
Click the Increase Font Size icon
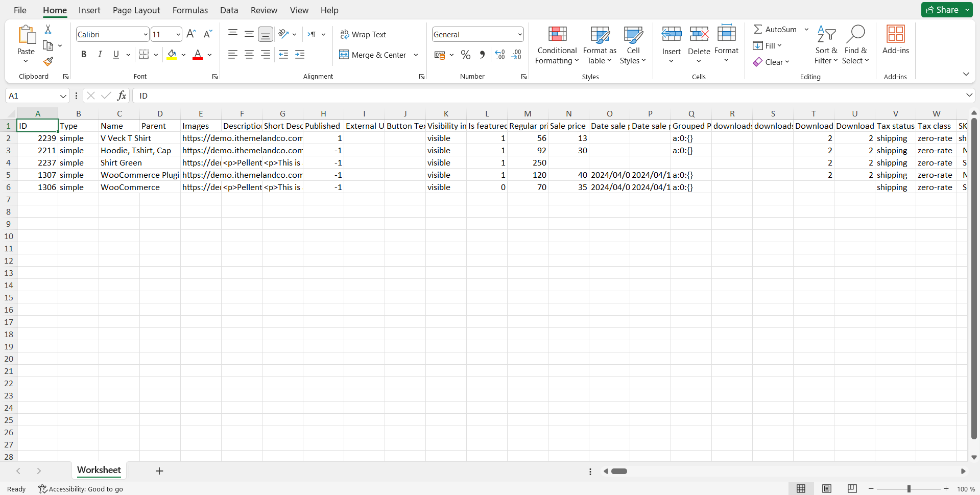pos(191,34)
